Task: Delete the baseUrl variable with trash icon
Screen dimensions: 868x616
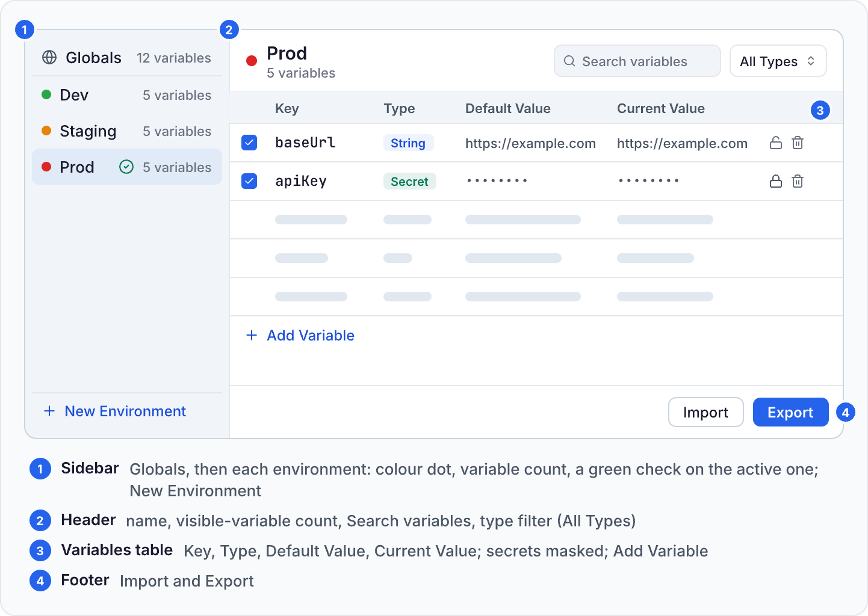Action: 798,143
